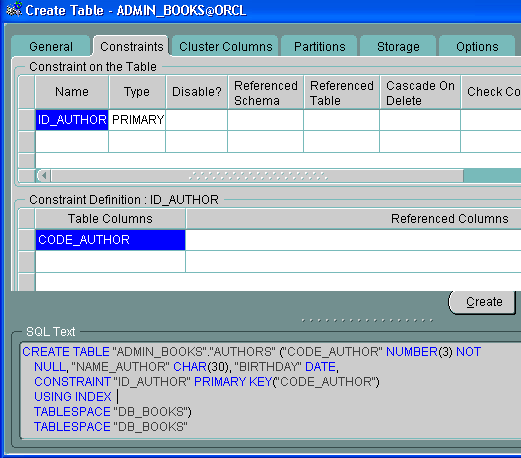Click the left arrow of the constraint table scrollbar
Viewport: 521px width, 458px height.
coord(44,175)
